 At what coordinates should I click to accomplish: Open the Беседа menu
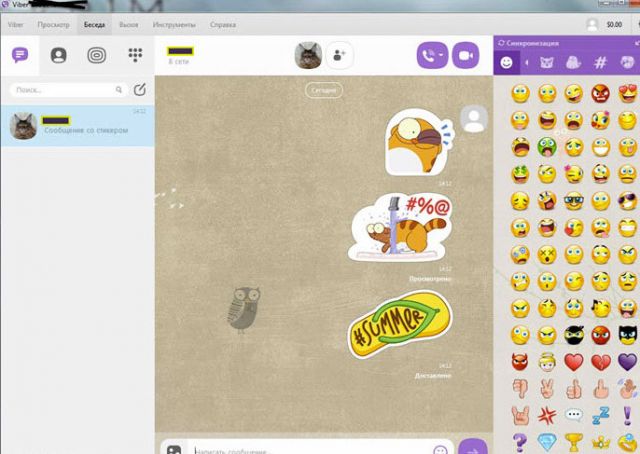tap(94, 24)
